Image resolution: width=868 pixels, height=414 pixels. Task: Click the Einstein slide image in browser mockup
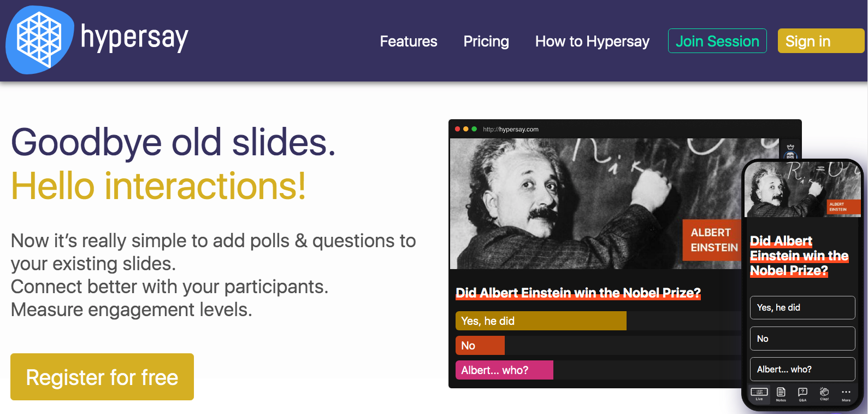[x=595, y=203]
